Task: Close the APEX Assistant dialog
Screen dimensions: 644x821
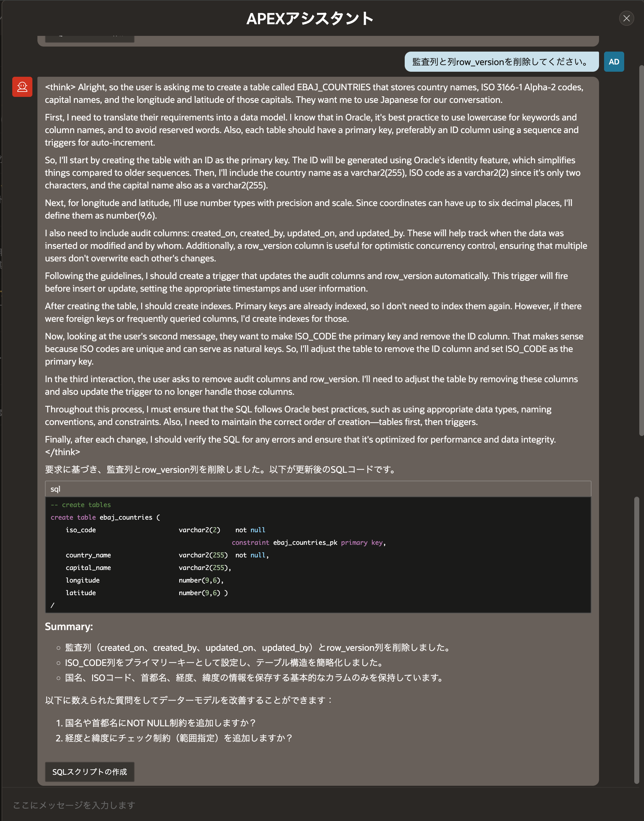Action: [626, 18]
